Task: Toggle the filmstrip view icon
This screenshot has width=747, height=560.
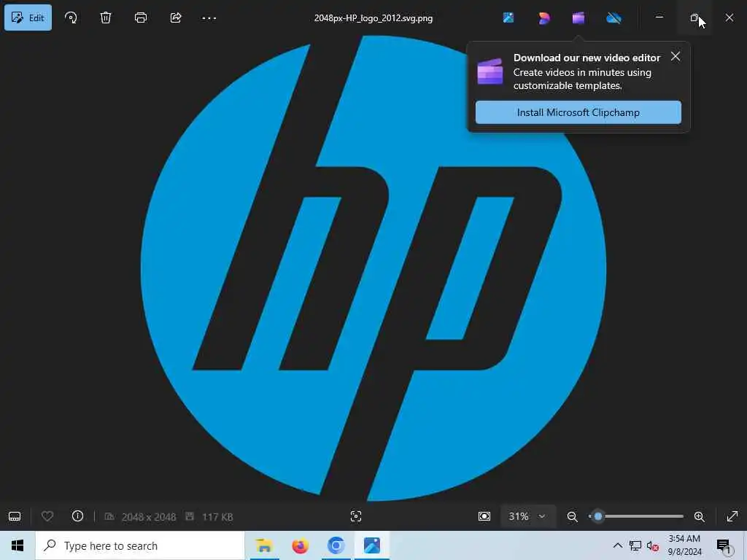Action: 15,517
